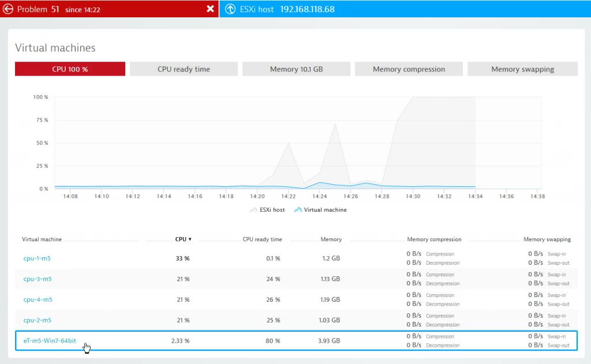Click ESXi host address 192.168.118.68 in header
This screenshot has height=364, width=591.
(x=307, y=9)
